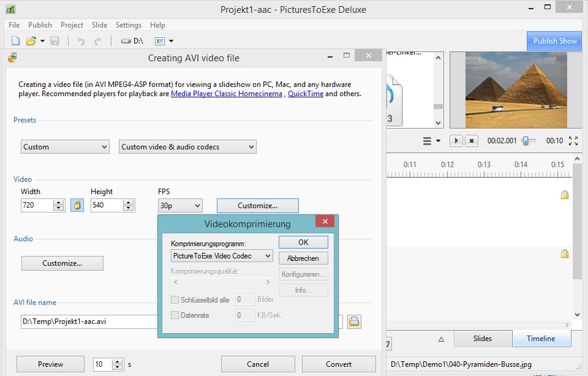Click the Publish Show button

click(555, 41)
